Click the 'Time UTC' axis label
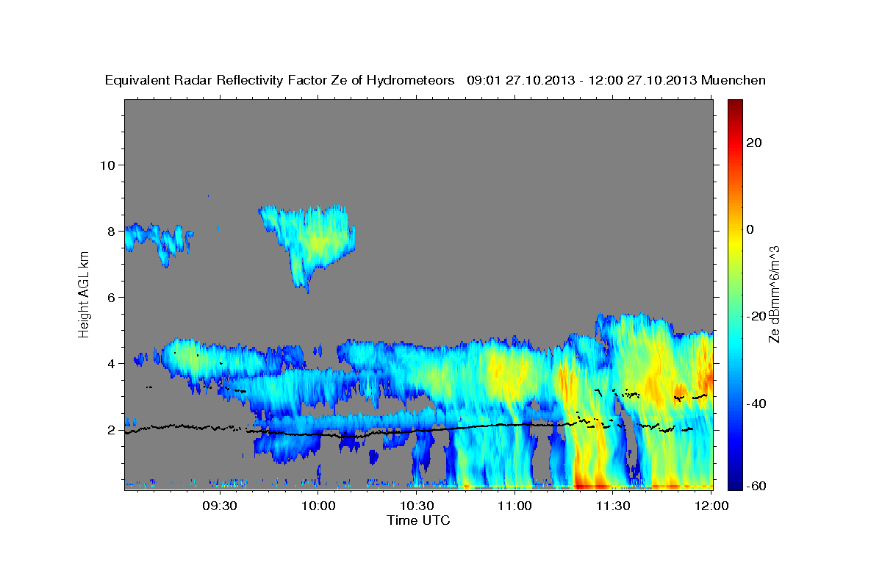Image resolution: width=882 pixels, height=588 pixels. 418,520
